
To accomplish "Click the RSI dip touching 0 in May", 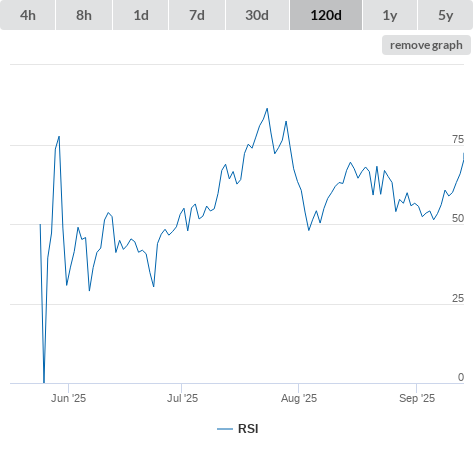I will [x=44, y=382].
